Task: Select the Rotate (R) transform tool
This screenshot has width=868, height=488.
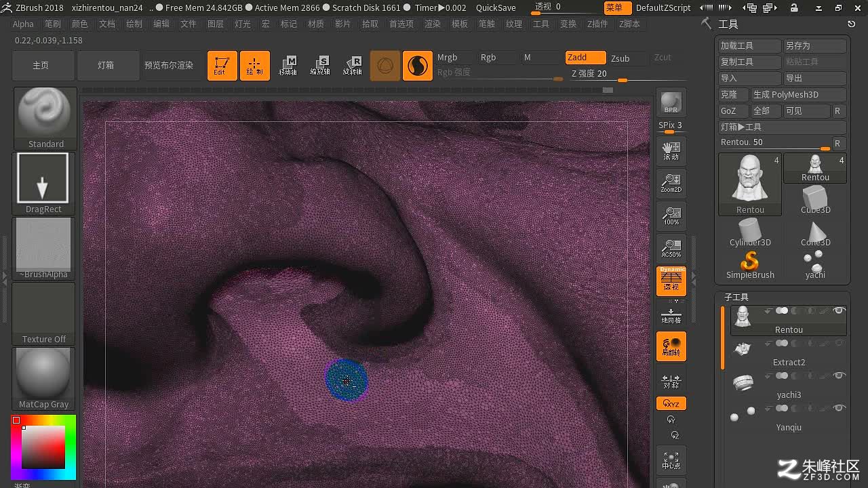Action: pos(353,66)
